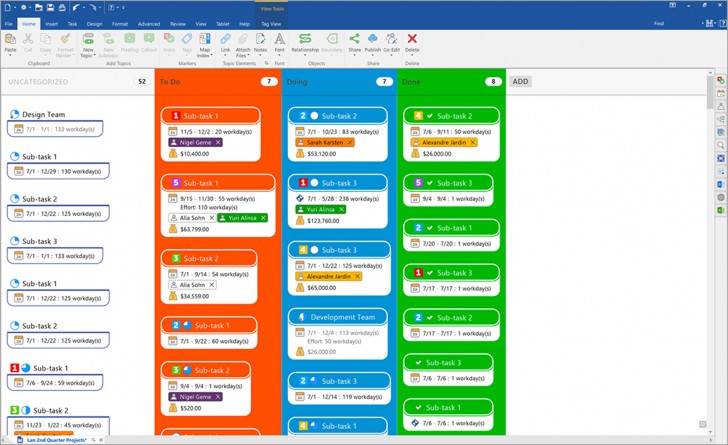Expand the Share dropdown arrow
This screenshot has width=728, height=445.
(354, 55)
